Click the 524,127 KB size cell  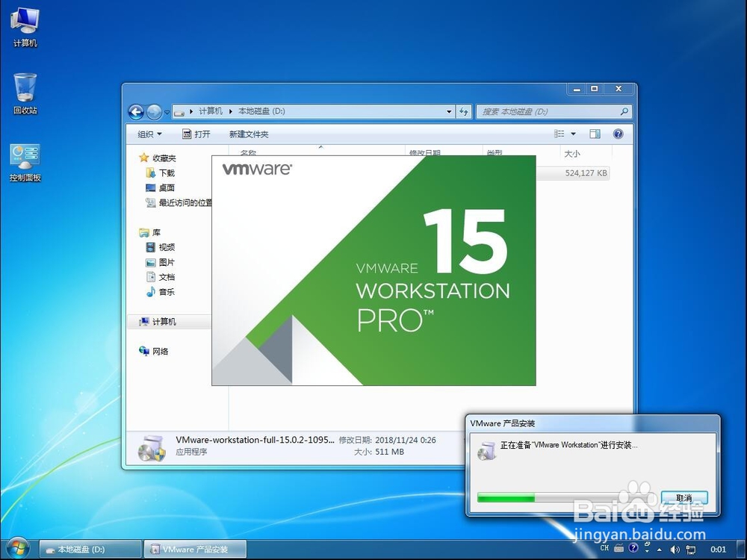click(586, 173)
